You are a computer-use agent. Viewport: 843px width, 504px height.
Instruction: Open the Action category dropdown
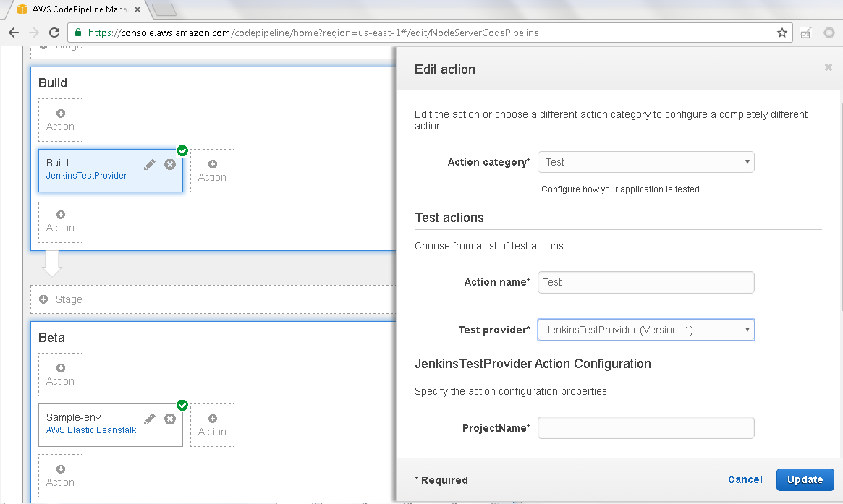645,162
